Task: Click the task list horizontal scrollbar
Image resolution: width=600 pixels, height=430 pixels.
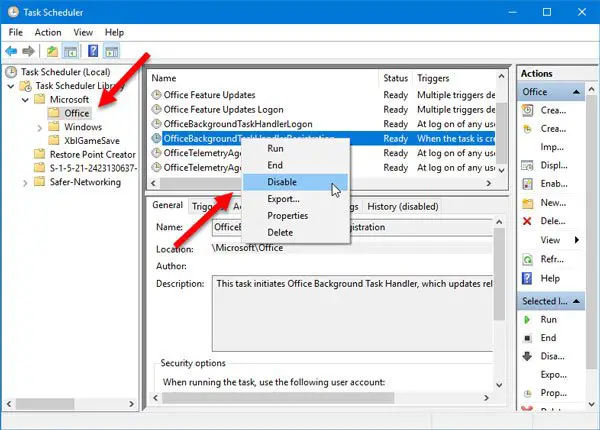Action: pyautogui.click(x=321, y=184)
